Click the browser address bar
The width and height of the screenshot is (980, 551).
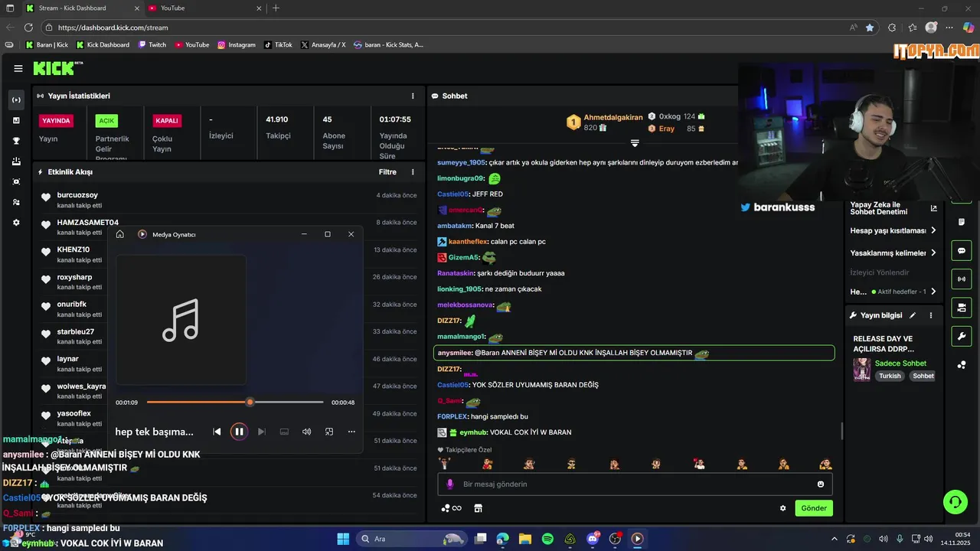coord(444,28)
